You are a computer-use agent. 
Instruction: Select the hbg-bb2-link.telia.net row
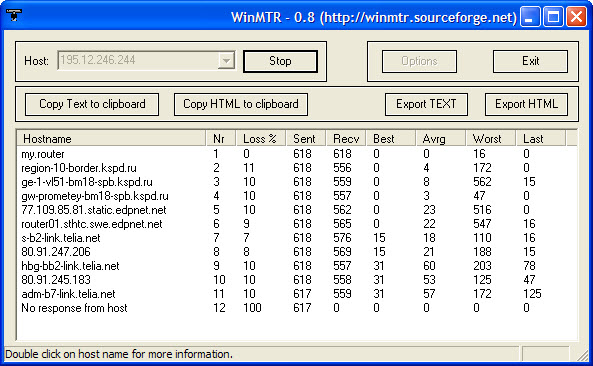(x=297, y=266)
